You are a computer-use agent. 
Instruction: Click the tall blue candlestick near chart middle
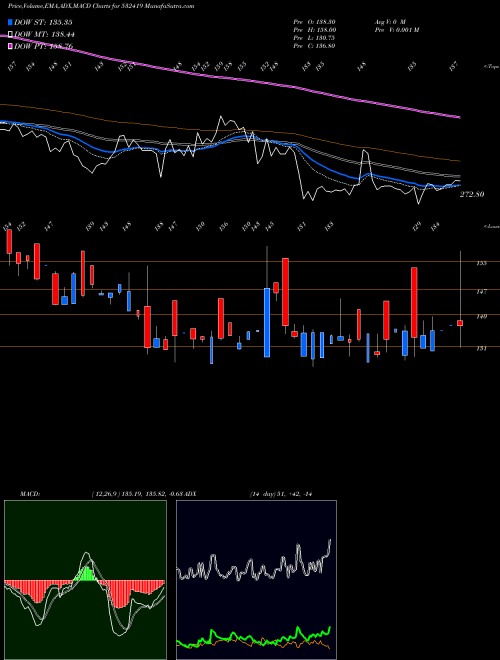pos(267,322)
